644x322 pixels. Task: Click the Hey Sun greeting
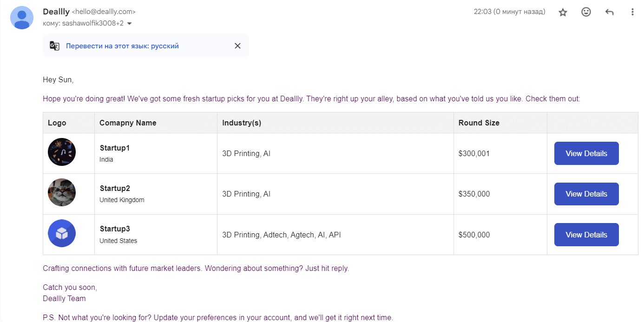pyautogui.click(x=58, y=80)
